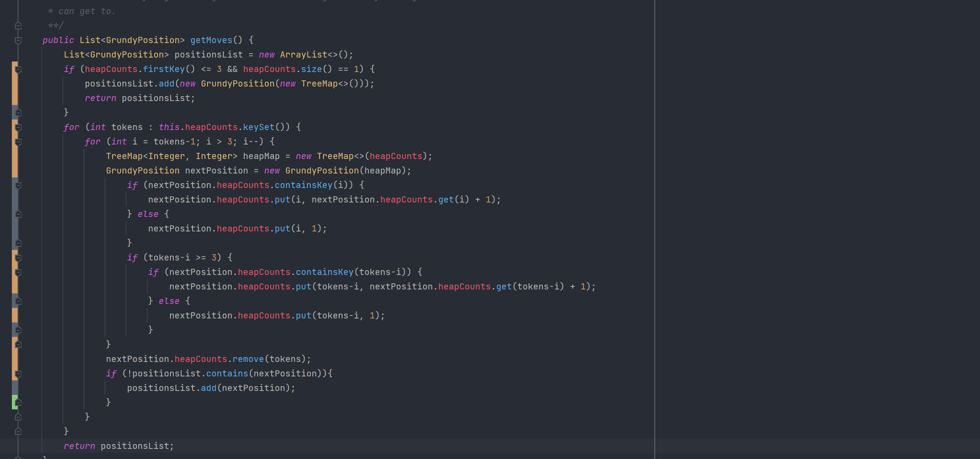Click the final "return positionsList;" line
Screen dimensions: 980x459
point(119,446)
